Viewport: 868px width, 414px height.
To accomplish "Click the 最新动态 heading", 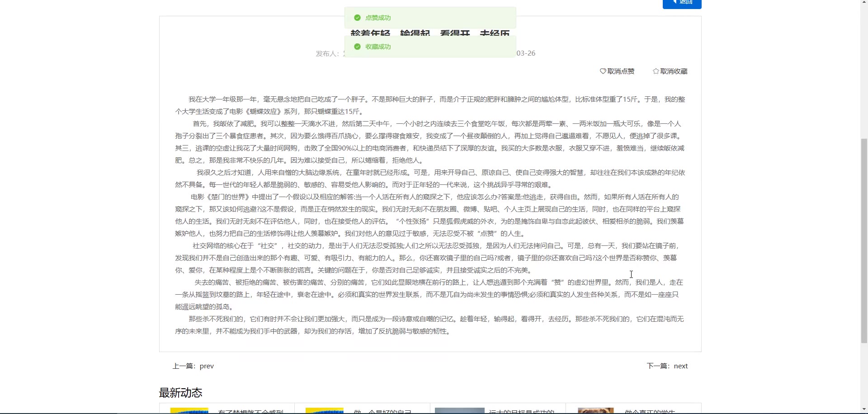I will [x=180, y=393].
